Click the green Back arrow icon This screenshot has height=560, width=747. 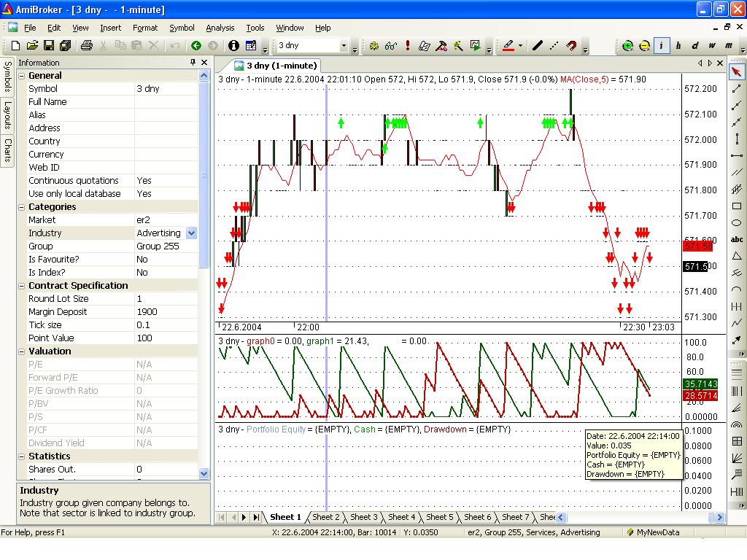pos(196,46)
